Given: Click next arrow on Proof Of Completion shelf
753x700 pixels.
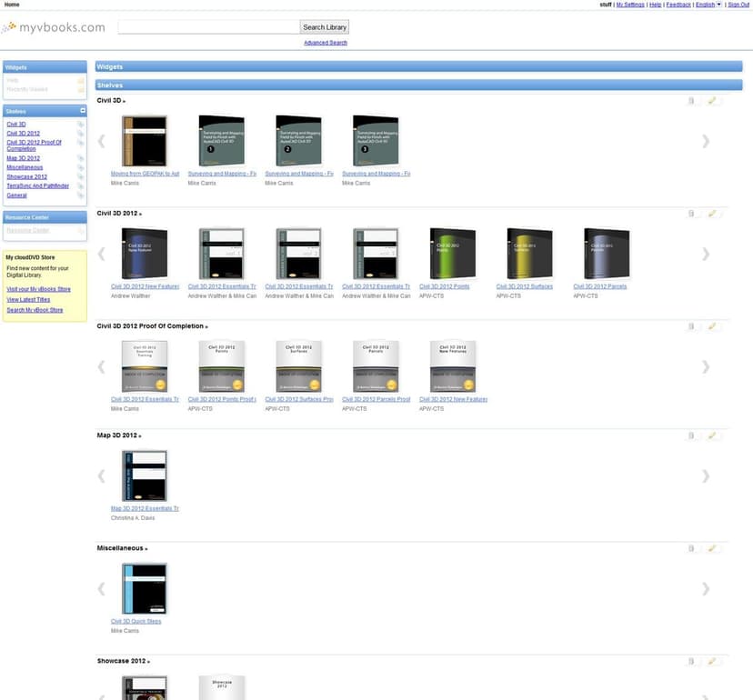Looking at the screenshot, I should click(705, 366).
